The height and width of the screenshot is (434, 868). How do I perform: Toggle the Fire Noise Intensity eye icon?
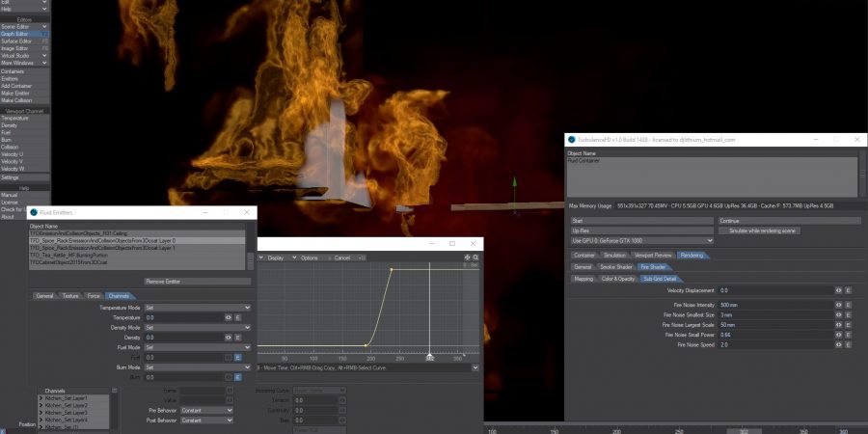click(x=839, y=305)
